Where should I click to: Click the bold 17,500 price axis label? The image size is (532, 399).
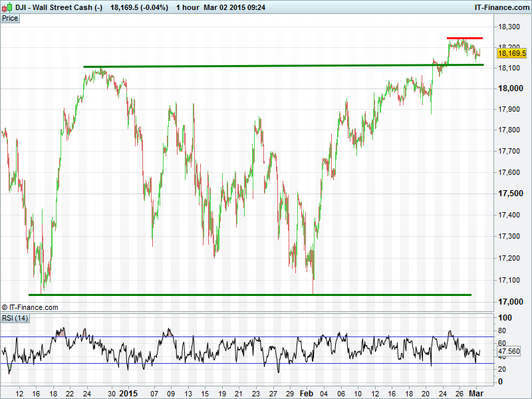(x=510, y=194)
